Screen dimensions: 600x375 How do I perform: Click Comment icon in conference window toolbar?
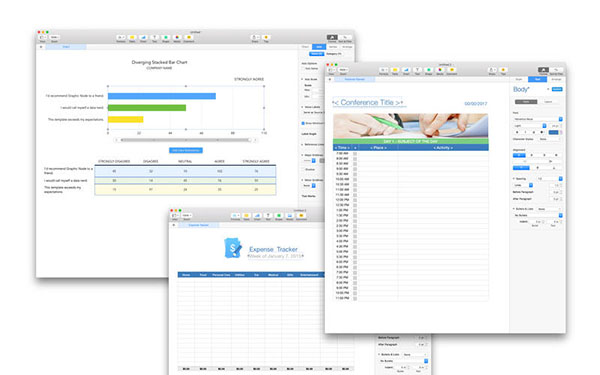(452, 70)
